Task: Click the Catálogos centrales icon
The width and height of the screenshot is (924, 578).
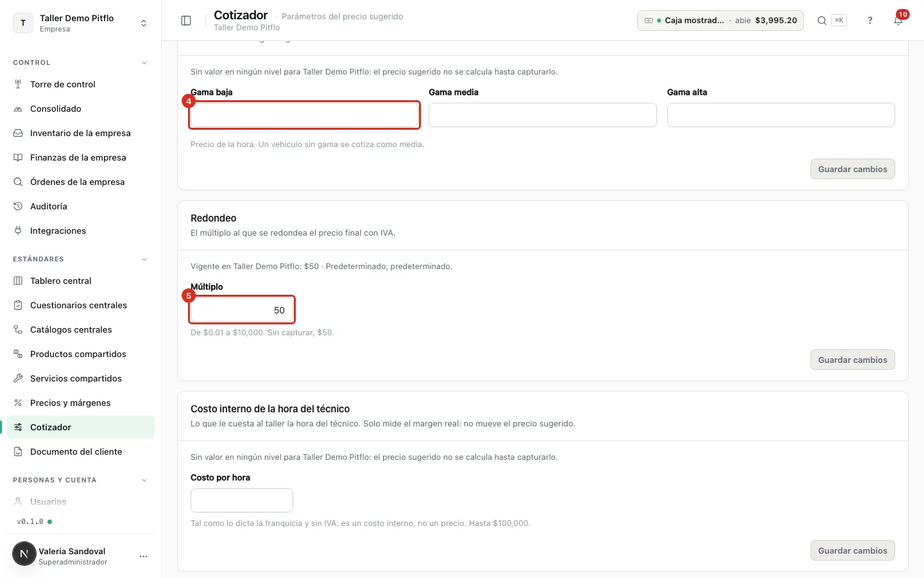Action: [18, 329]
